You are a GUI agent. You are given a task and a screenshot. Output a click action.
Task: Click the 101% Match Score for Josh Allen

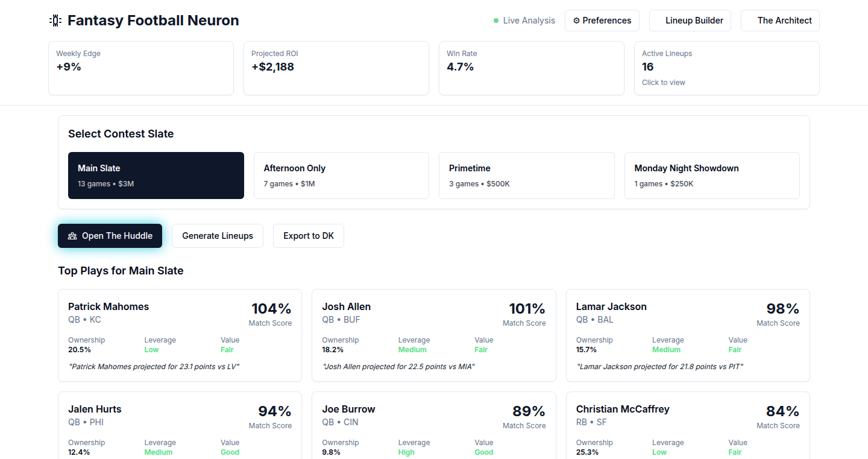tap(527, 309)
